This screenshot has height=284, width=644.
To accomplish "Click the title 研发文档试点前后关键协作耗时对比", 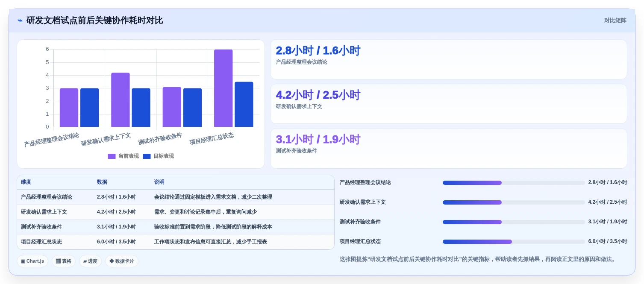I will pyautogui.click(x=94, y=20).
